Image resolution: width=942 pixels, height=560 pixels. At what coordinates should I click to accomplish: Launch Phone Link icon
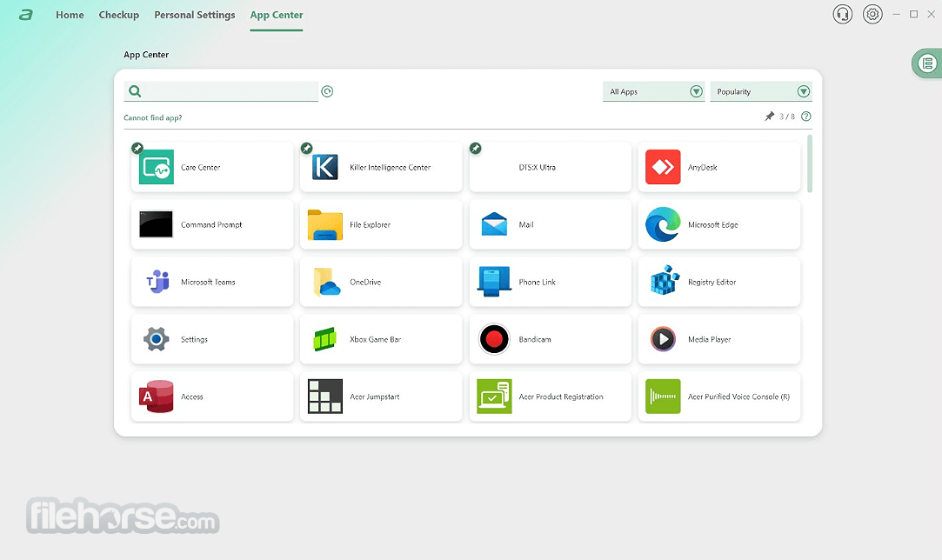[494, 282]
